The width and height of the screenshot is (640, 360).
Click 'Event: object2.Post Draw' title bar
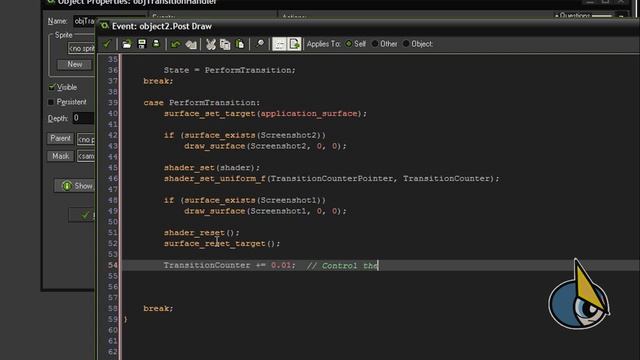point(162,26)
